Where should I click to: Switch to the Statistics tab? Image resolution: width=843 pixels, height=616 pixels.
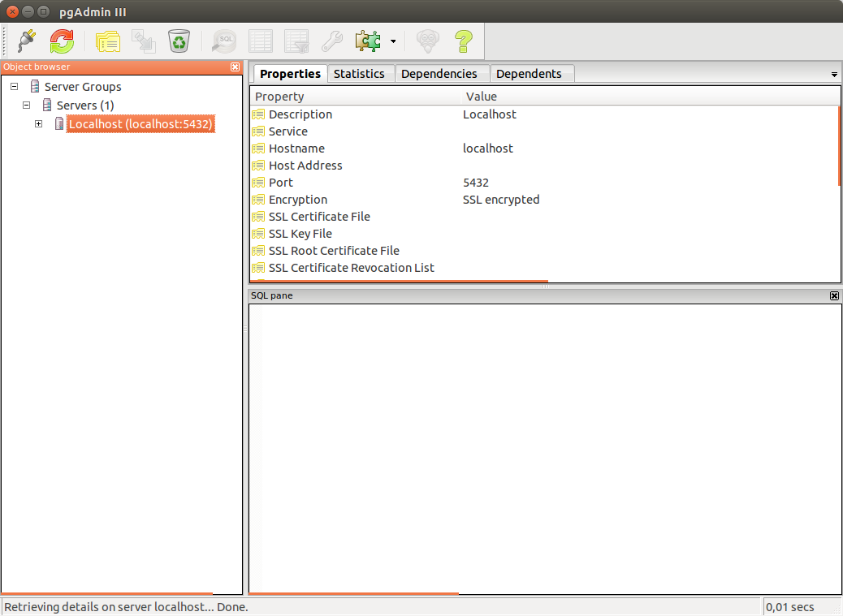click(x=359, y=74)
